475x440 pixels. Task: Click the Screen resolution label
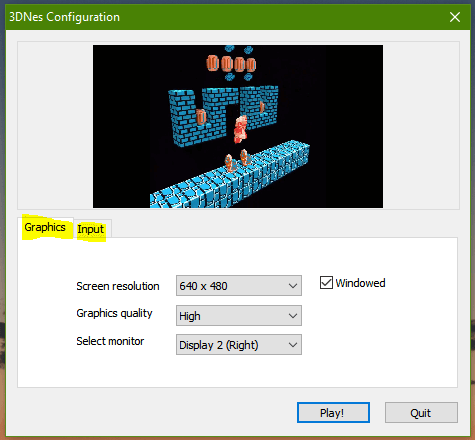pos(118,286)
